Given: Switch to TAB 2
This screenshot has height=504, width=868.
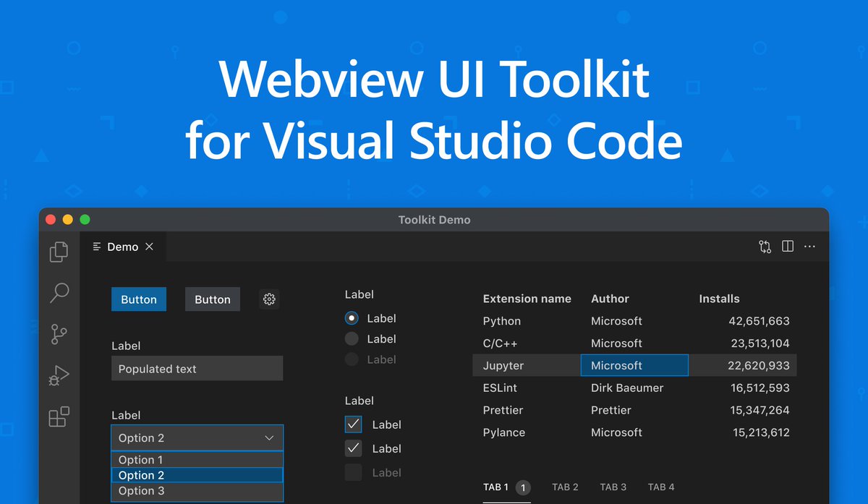Looking at the screenshot, I should click(565, 487).
